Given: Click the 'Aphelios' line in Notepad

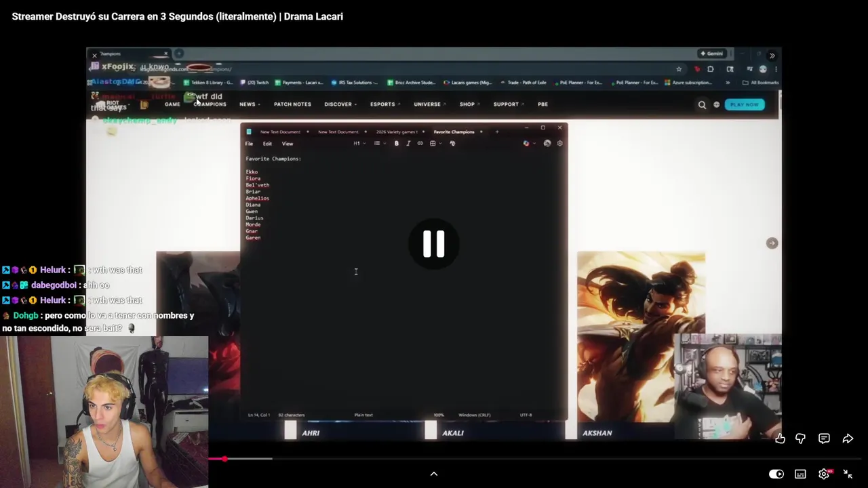Looking at the screenshot, I should click(257, 199).
